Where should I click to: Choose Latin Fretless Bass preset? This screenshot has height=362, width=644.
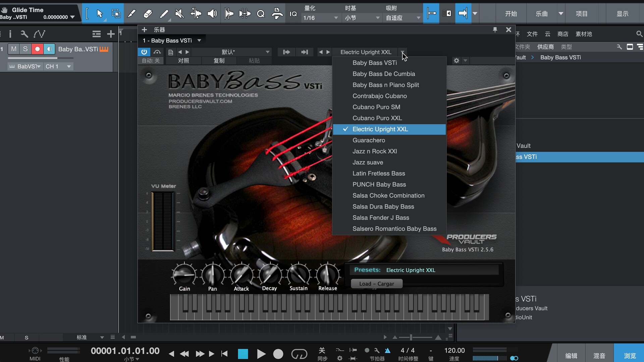coord(379,173)
